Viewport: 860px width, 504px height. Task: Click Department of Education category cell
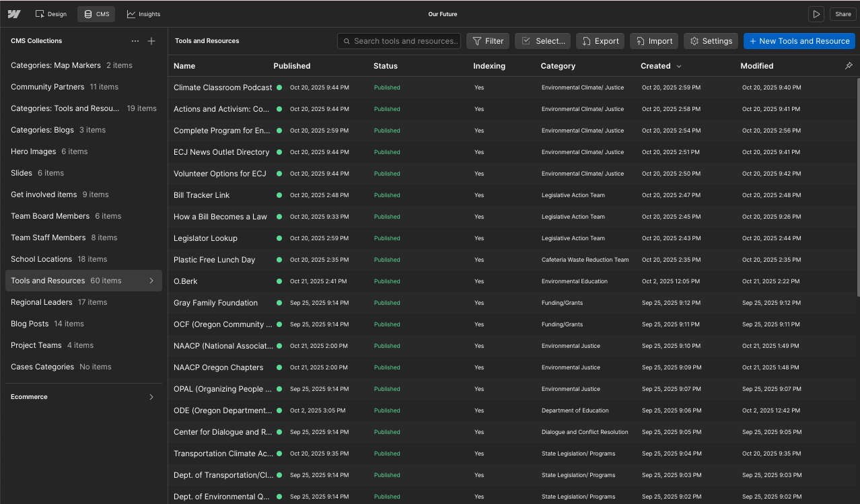(x=575, y=410)
